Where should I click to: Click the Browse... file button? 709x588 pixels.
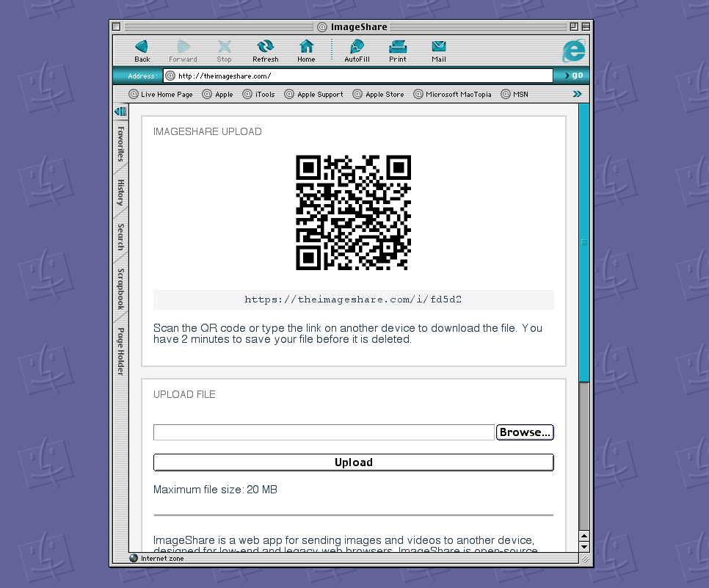[x=525, y=432]
